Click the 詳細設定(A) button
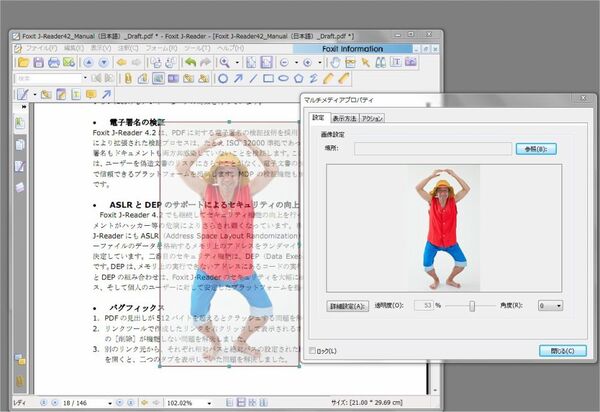 (x=347, y=306)
